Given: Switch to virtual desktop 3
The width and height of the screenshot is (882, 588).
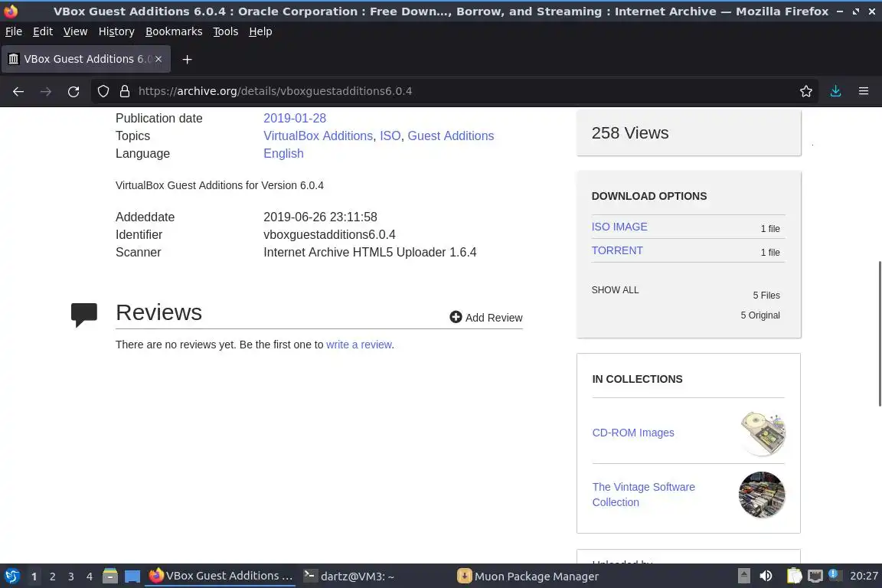Looking at the screenshot, I should 71,577.
